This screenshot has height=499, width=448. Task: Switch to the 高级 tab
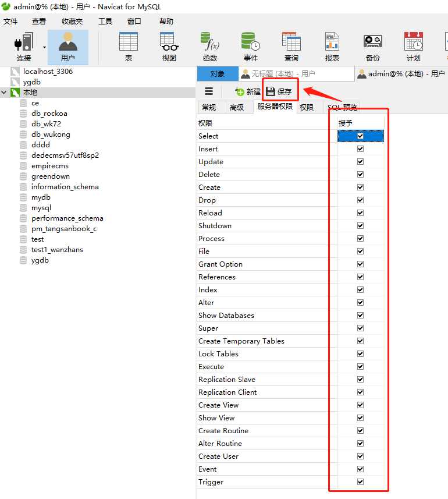point(237,108)
